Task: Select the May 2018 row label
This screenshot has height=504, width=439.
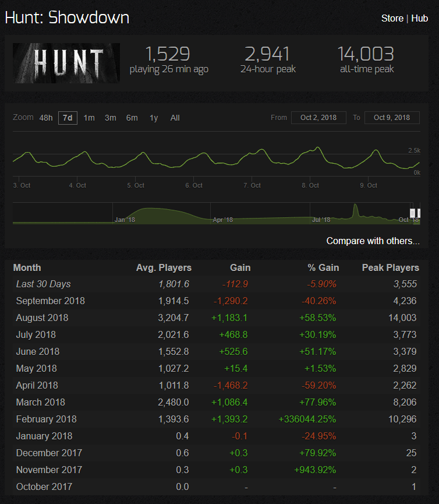Action: 36,368
